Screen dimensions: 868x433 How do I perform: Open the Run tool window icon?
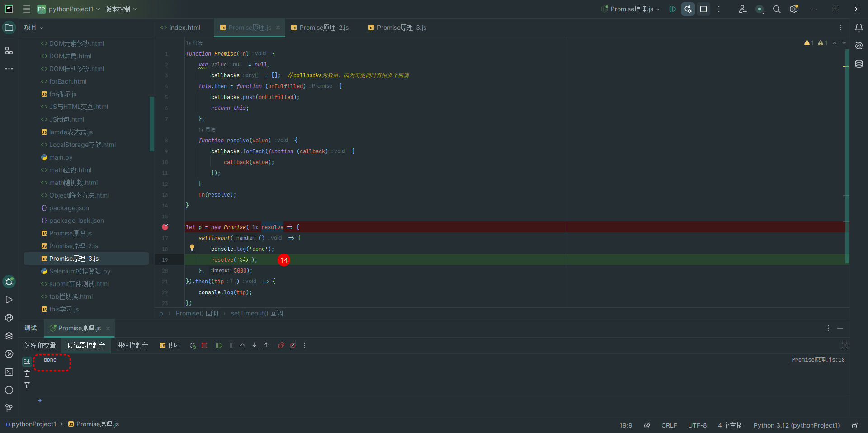[9, 300]
